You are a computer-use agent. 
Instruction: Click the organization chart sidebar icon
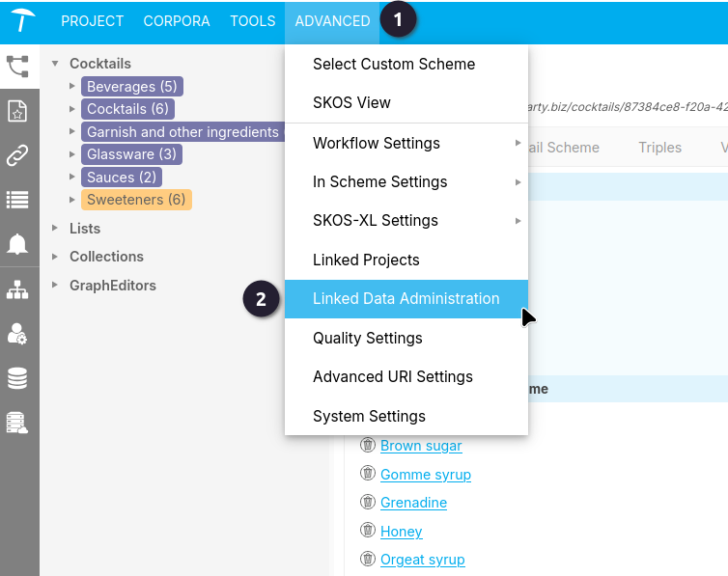(17, 289)
